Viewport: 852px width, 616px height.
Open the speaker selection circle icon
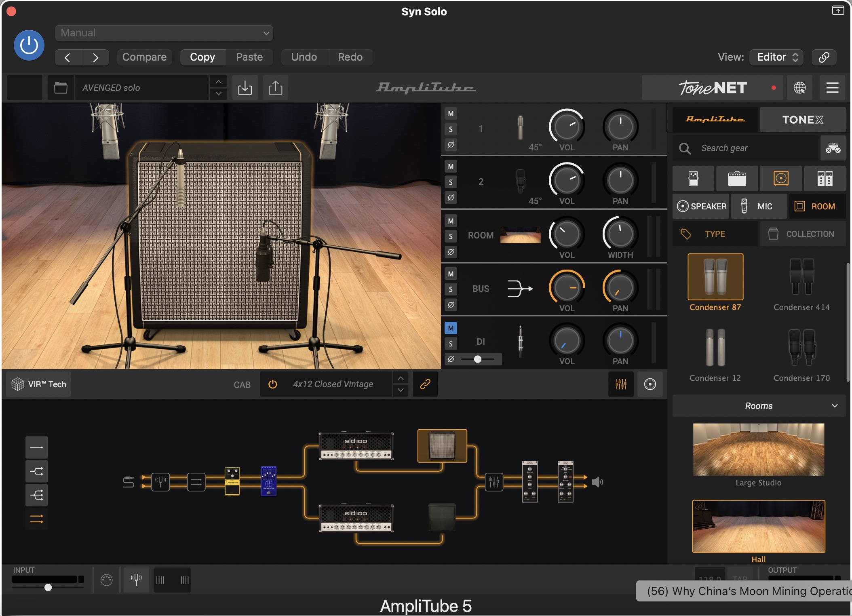(650, 384)
